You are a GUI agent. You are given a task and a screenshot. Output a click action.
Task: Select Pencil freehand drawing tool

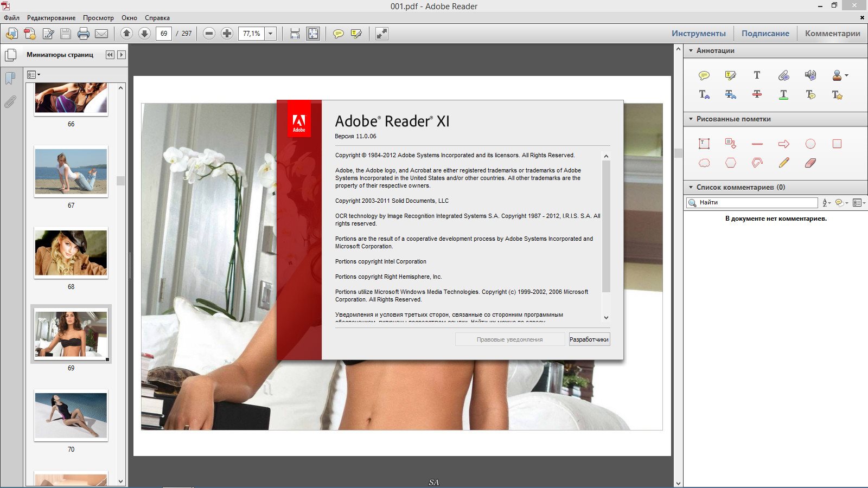point(783,163)
